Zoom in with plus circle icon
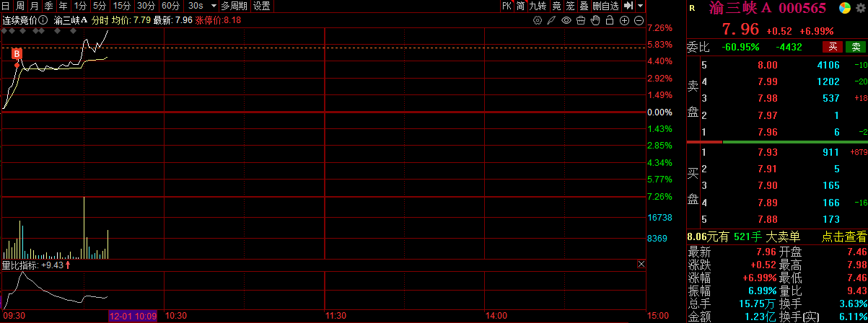Image resolution: width=868 pixels, height=323 pixels. coord(625,20)
